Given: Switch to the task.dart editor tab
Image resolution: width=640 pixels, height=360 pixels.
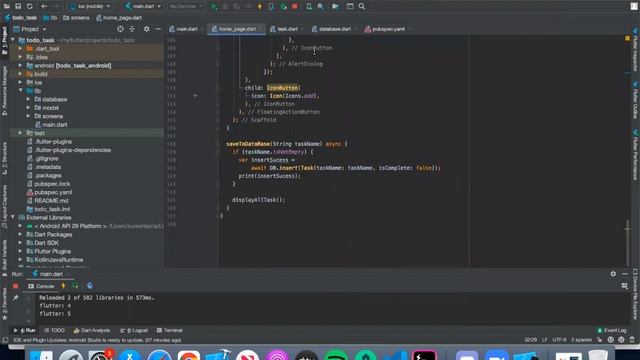Looking at the screenshot, I should 286,29.
